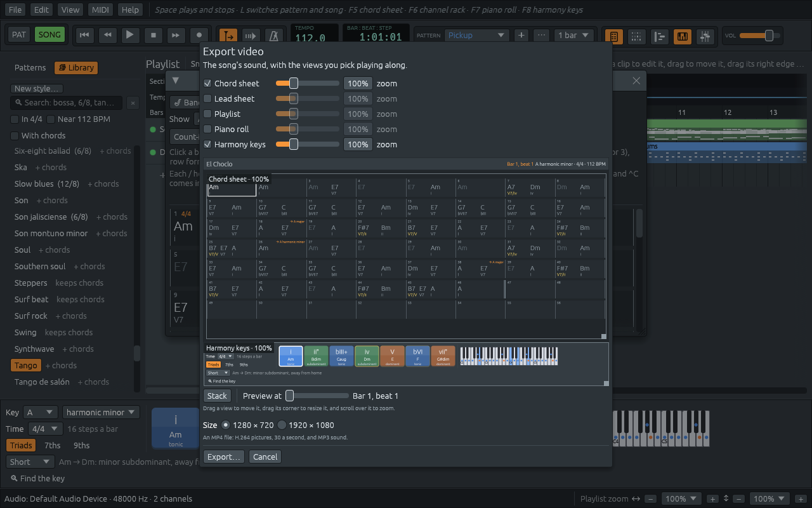Open the chord sheet view icon
The image size is (812, 508).
pos(613,36)
